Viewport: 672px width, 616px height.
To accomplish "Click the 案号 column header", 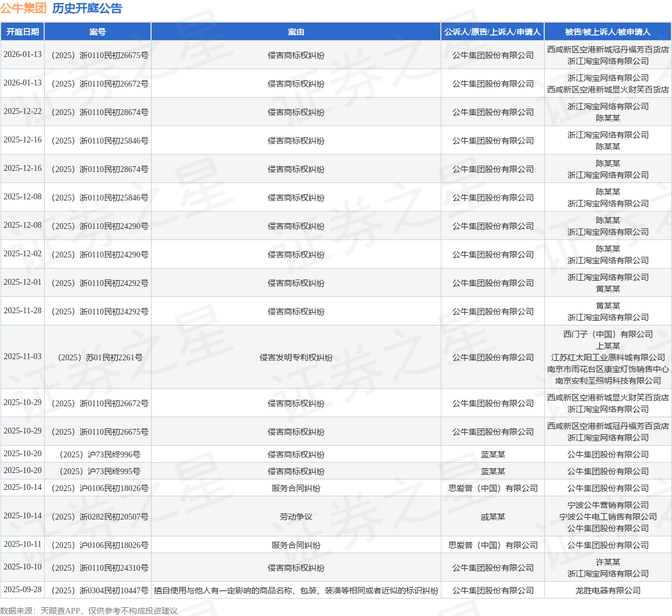I will 98,32.
